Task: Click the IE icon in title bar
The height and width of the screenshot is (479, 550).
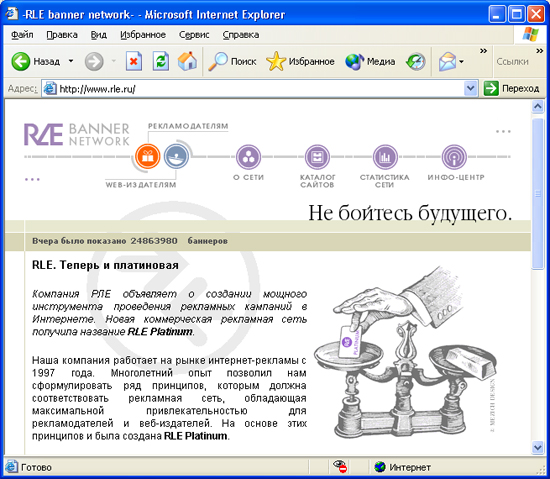Action: [x=12, y=13]
